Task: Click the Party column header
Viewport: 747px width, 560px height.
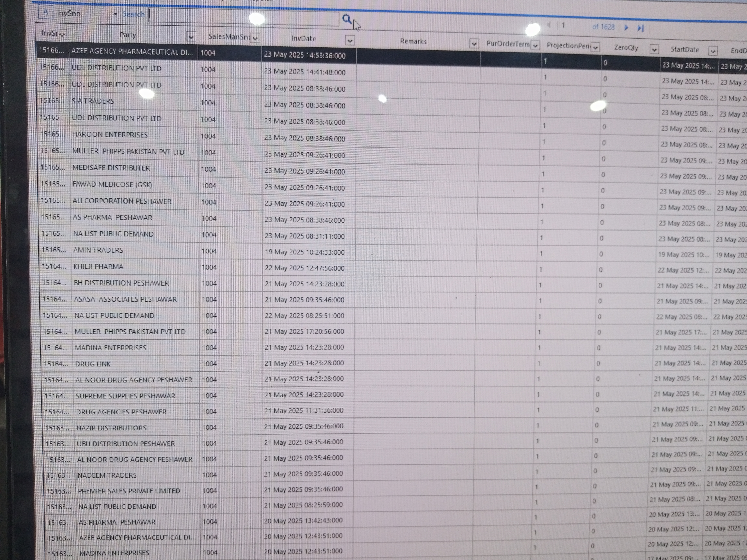Action: point(128,35)
